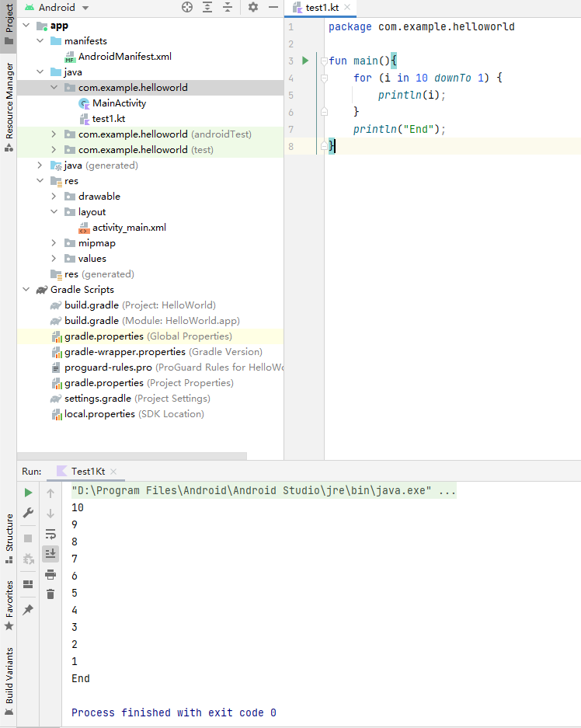Open project panel gear settings
The width and height of the screenshot is (581, 728).
(253, 7)
